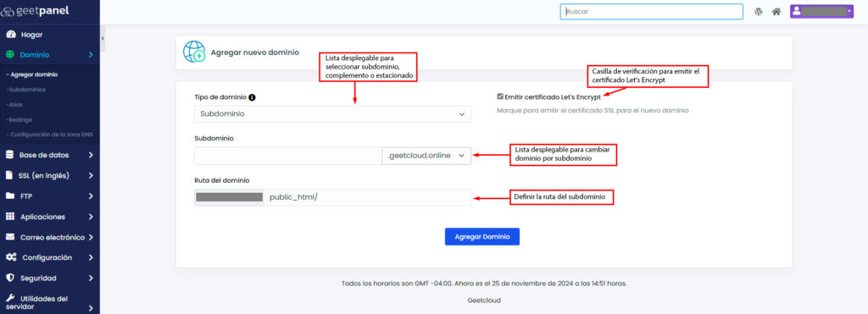Click the home icon in top bar
The width and height of the screenshot is (868, 314).
(776, 12)
